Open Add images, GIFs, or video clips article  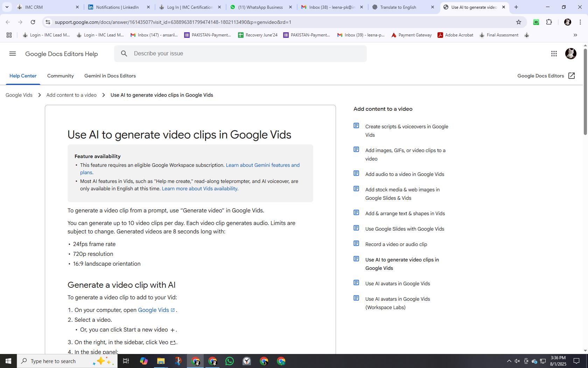(405, 155)
